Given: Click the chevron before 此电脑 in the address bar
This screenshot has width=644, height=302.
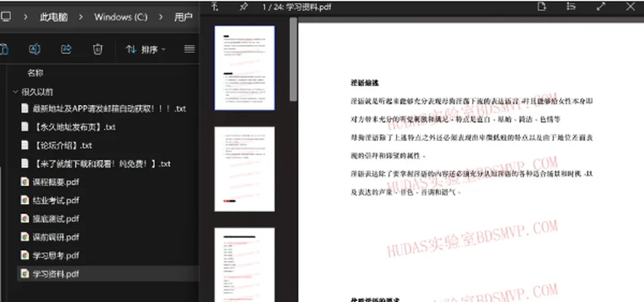Looking at the screenshot, I should pyautogui.click(x=26, y=17).
